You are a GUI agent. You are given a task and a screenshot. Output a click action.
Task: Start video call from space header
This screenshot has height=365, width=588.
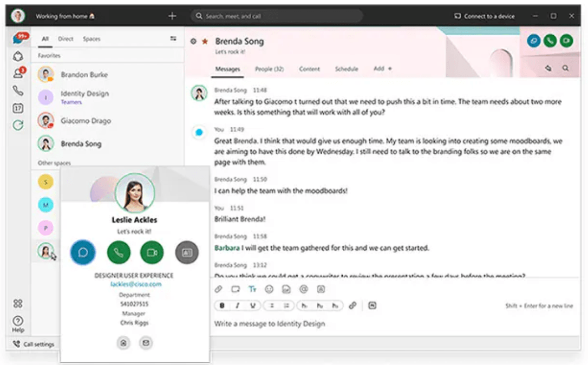click(566, 41)
